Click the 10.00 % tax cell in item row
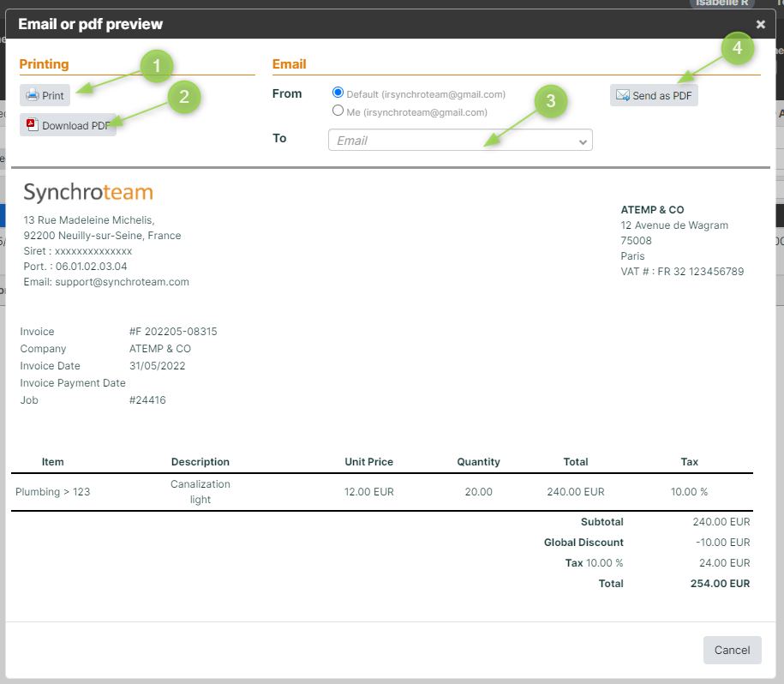 coord(689,492)
